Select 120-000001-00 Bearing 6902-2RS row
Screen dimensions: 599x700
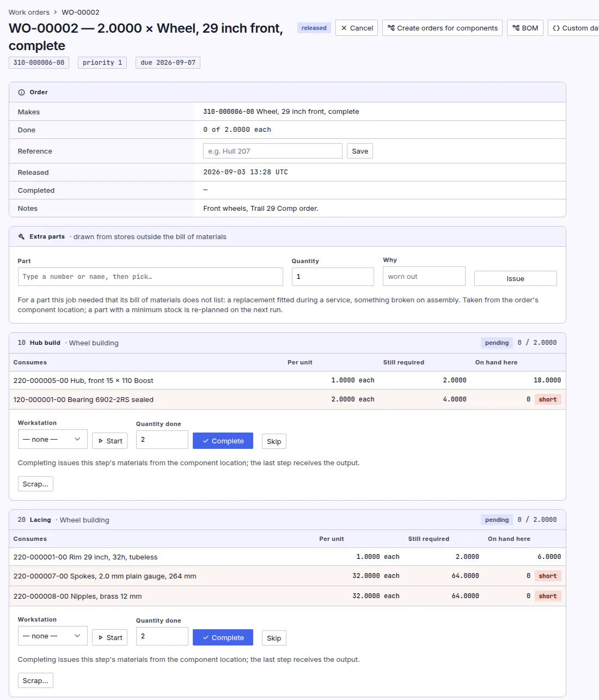pos(288,399)
